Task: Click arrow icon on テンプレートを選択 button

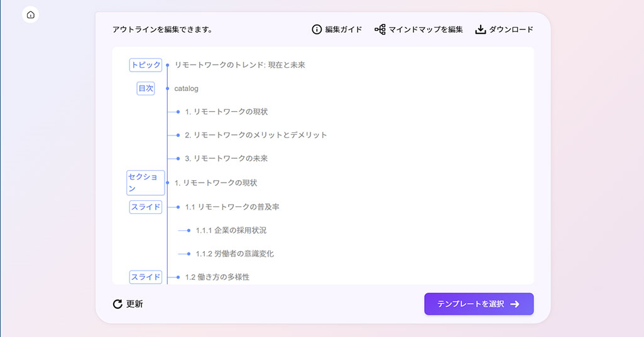Action: [515, 304]
